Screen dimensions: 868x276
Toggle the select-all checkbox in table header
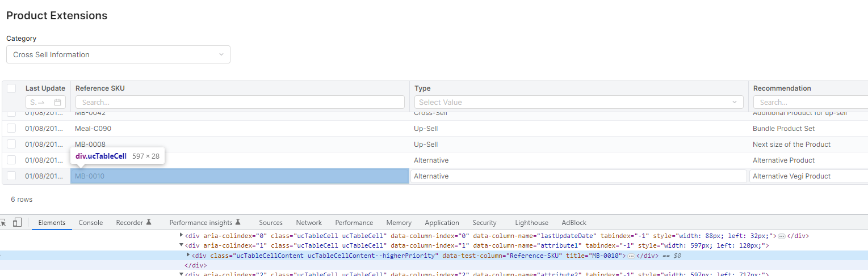(x=11, y=88)
